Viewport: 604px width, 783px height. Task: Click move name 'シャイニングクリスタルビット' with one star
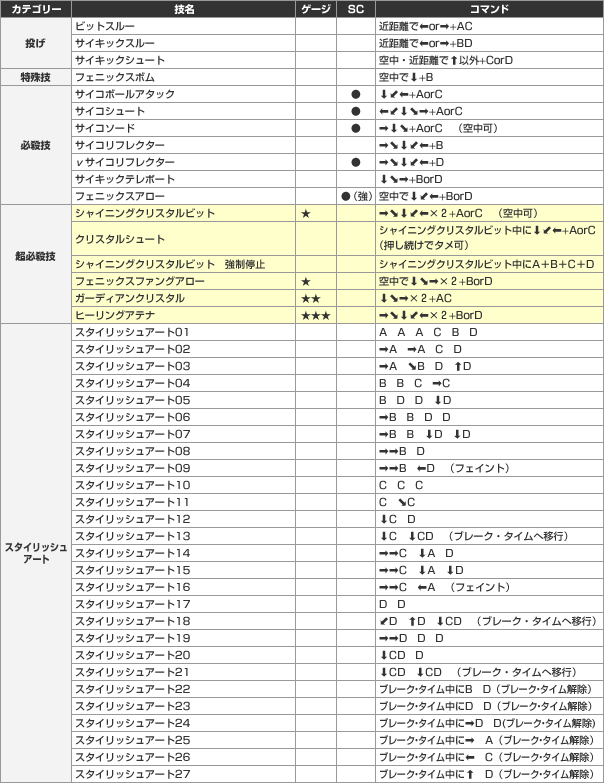pos(145,213)
